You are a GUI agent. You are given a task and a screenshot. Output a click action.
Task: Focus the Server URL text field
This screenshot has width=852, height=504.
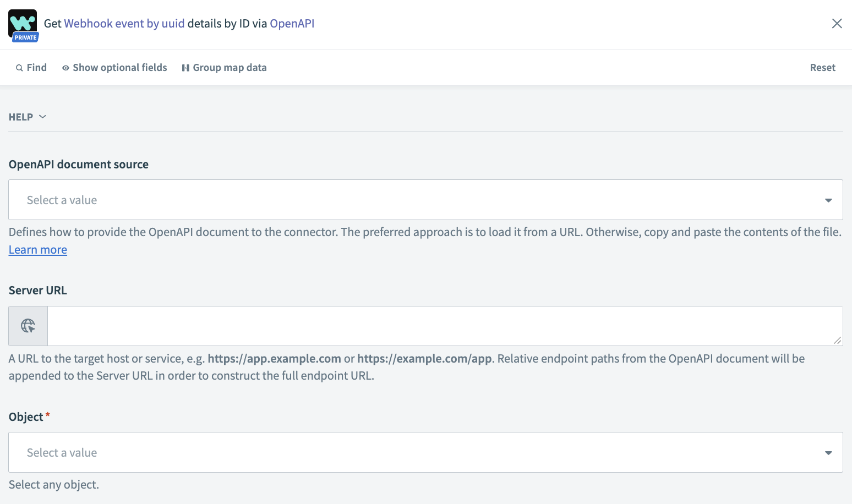tap(440, 326)
